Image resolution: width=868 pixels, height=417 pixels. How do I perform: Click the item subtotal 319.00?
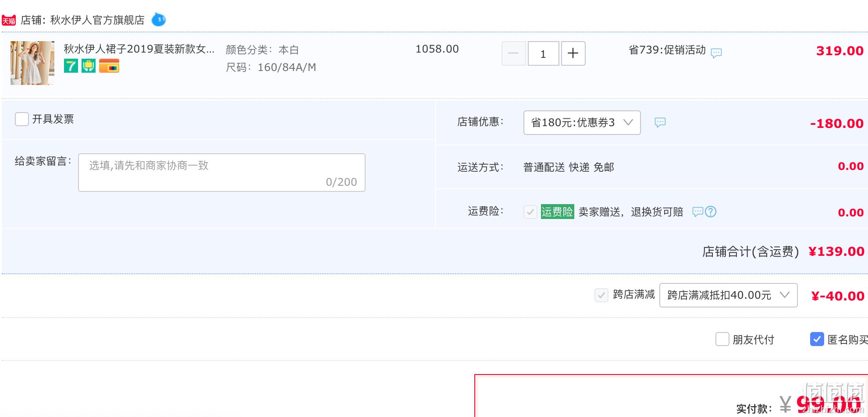[840, 51]
